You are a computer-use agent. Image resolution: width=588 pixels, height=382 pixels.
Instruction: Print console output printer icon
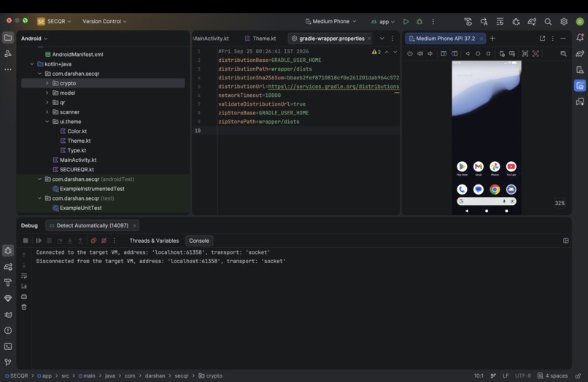(24, 297)
